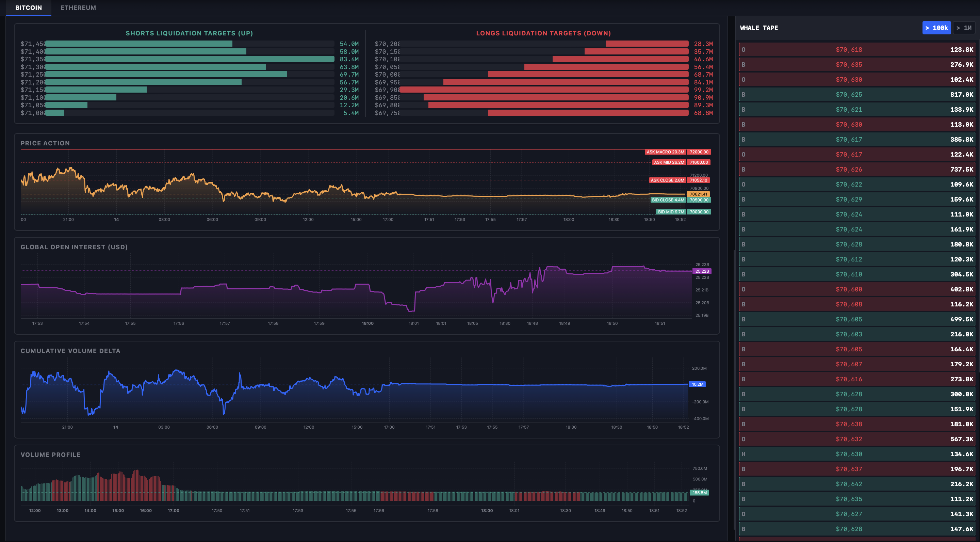Click the current price tag 70621.41
Viewport: 980px width, 542px height.
point(699,194)
